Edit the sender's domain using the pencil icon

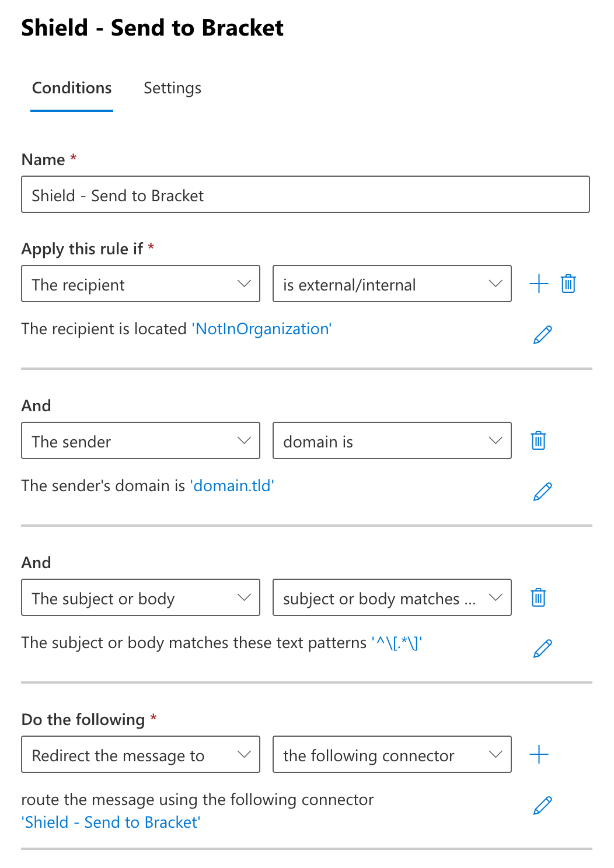(542, 492)
